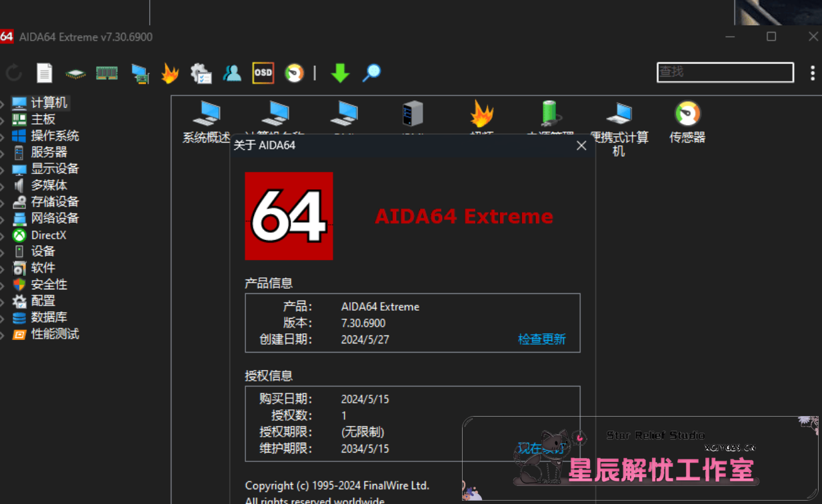Click the Copyright FinalWire Ltd. line
822x504 pixels.
point(337,485)
